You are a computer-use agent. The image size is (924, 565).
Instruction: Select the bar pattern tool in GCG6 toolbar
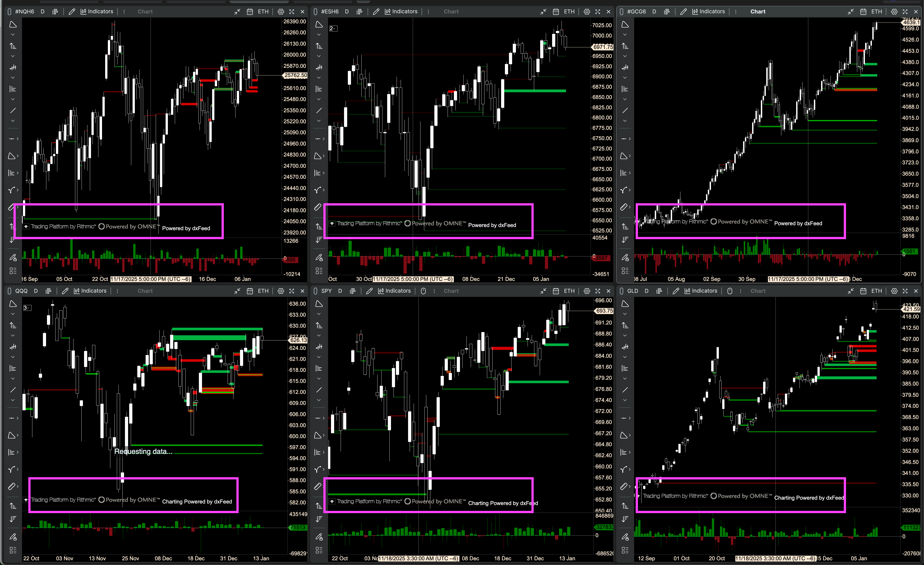(x=625, y=67)
